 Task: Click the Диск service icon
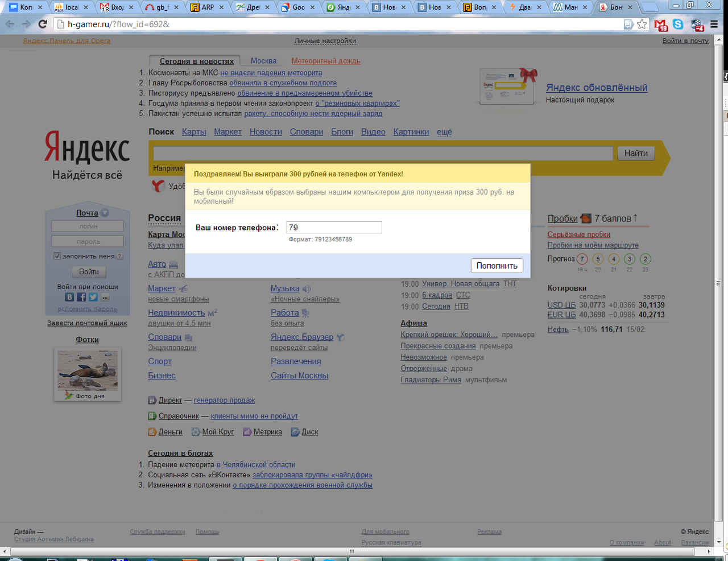(x=295, y=432)
